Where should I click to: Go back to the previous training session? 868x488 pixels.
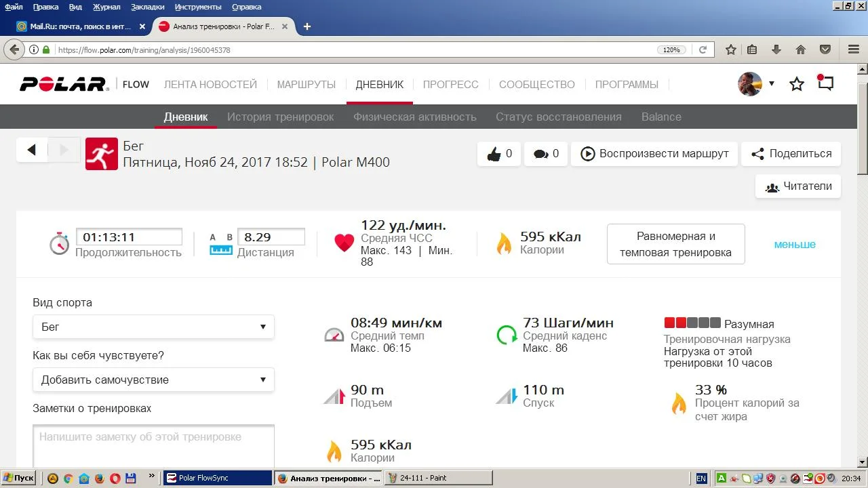(31, 150)
